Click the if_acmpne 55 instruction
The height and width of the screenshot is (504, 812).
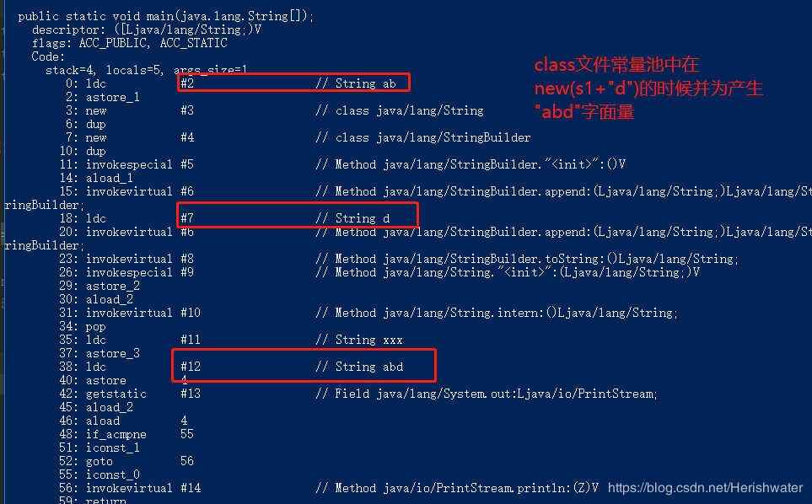coord(126,434)
